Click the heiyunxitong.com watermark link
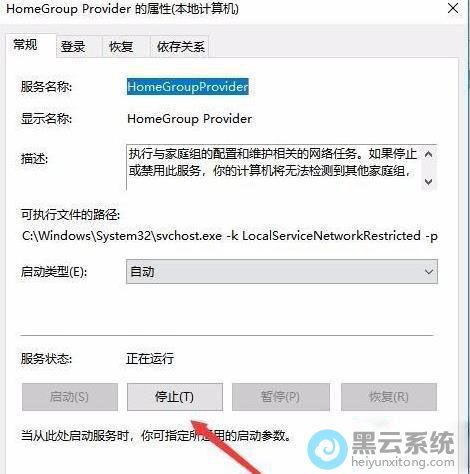The height and width of the screenshot is (474, 470). tap(403, 462)
